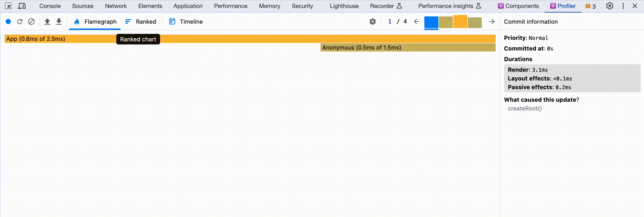Viewport: 644px width, 217px height.
Task: Open the issues badge showing 3
Action: tap(590, 6)
